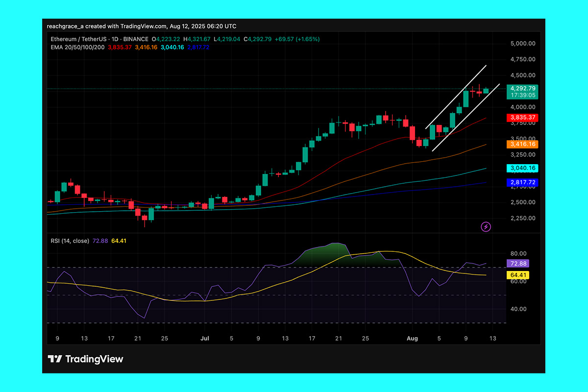Screen dimensions: 588x392
Task: Click the TradingView wordmark text
Action: pyautogui.click(x=94, y=359)
